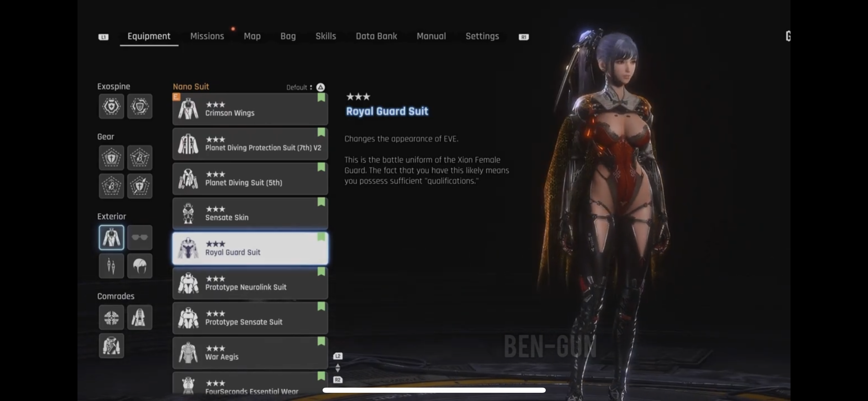This screenshot has height=401, width=868.
Task: Open the glasses Exterior slot
Action: point(140,238)
